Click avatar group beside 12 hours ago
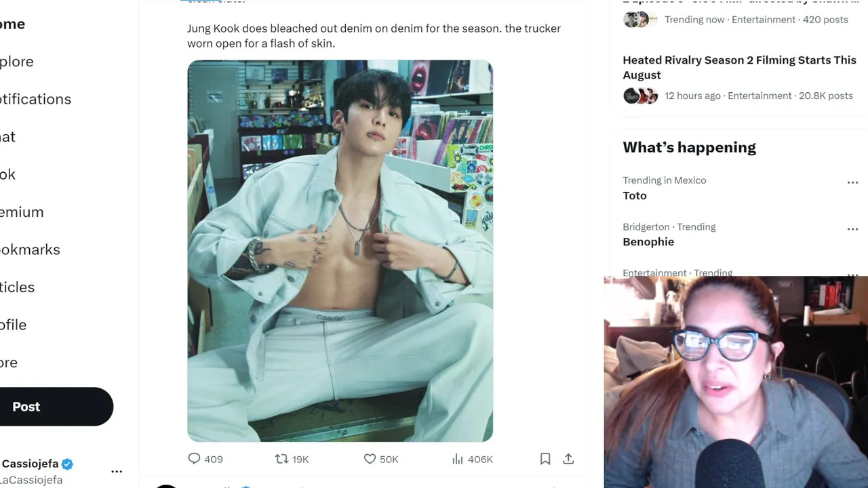The width and height of the screenshot is (868, 488). (x=641, y=96)
